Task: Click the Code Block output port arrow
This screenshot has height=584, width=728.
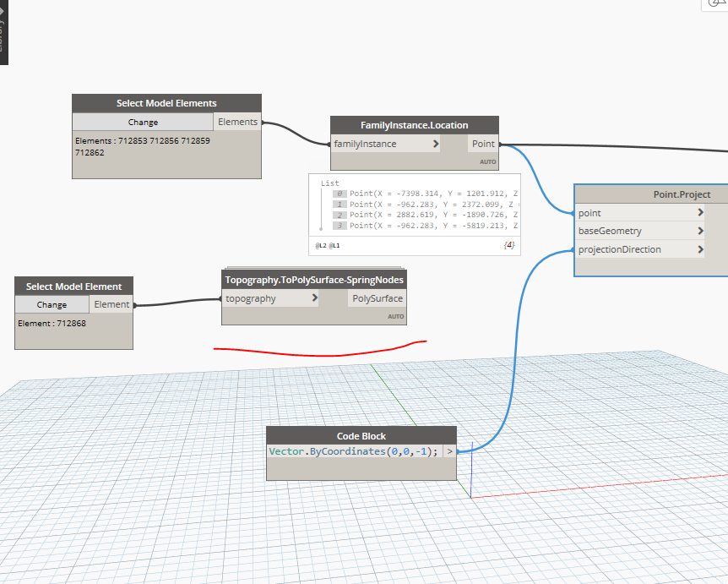Action: point(449,451)
